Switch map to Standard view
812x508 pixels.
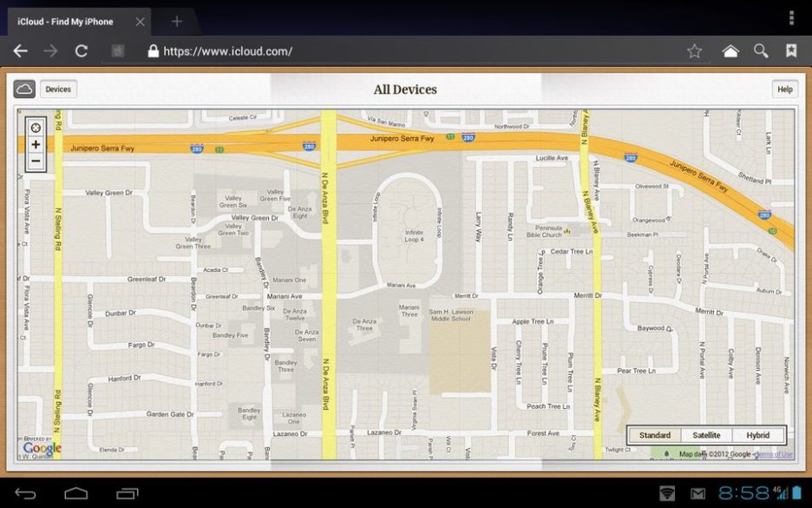coord(655,435)
